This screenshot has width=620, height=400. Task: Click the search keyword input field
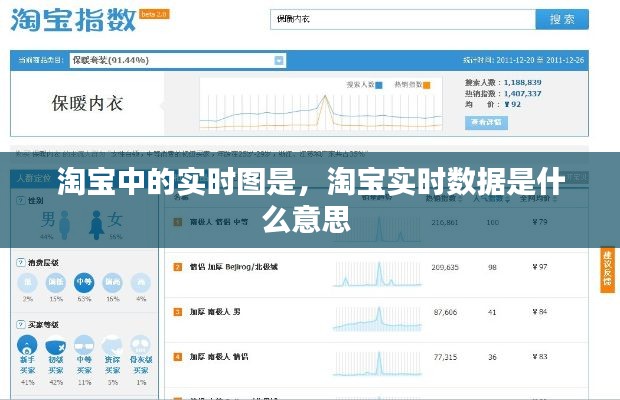(400, 19)
